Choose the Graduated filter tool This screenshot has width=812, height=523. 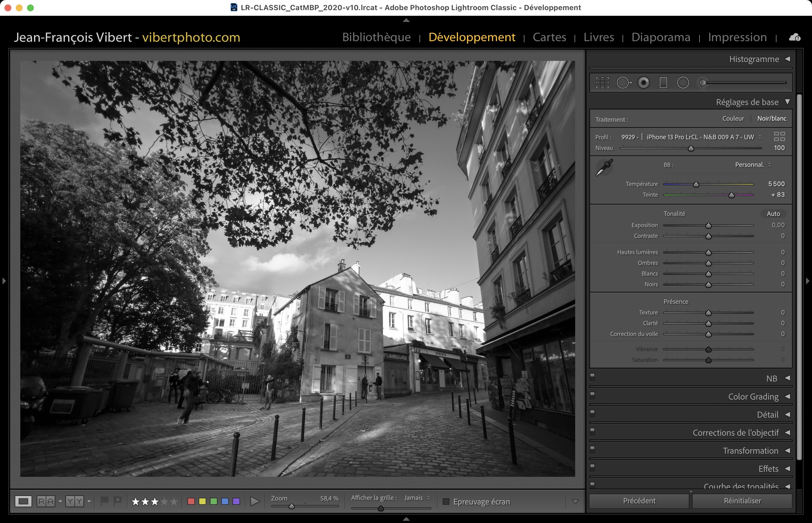point(663,83)
